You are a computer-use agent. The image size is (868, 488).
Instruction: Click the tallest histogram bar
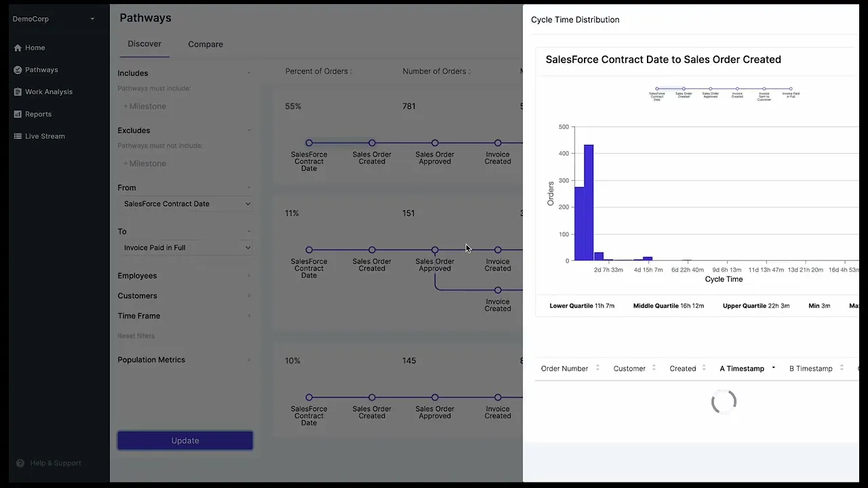[589, 203]
